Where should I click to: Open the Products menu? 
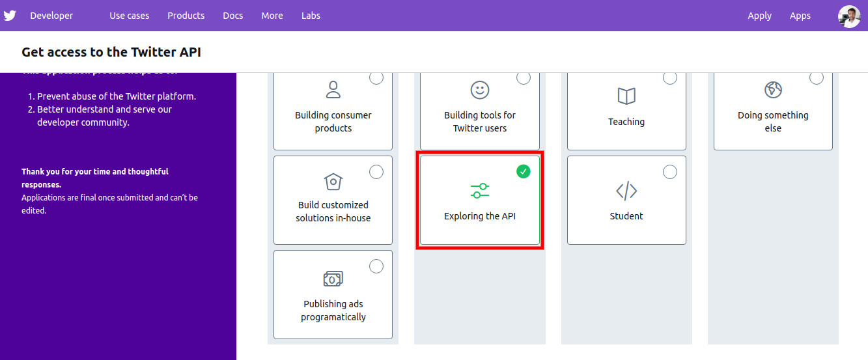(x=186, y=16)
